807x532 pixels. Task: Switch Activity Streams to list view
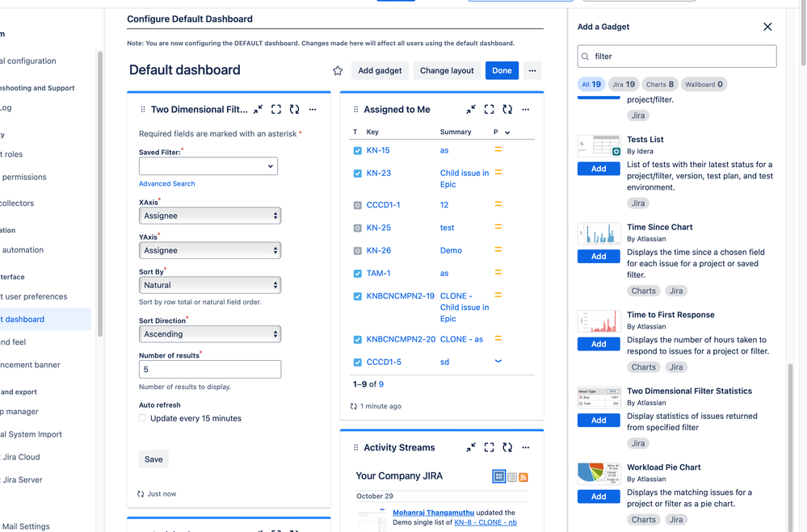pyautogui.click(x=512, y=477)
